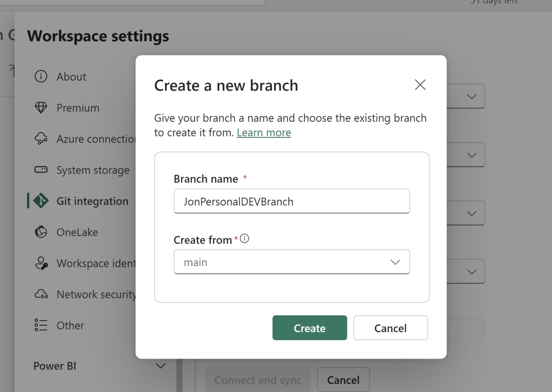Click the info icon beside Create from
This screenshot has width=552, height=392.
click(x=244, y=239)
